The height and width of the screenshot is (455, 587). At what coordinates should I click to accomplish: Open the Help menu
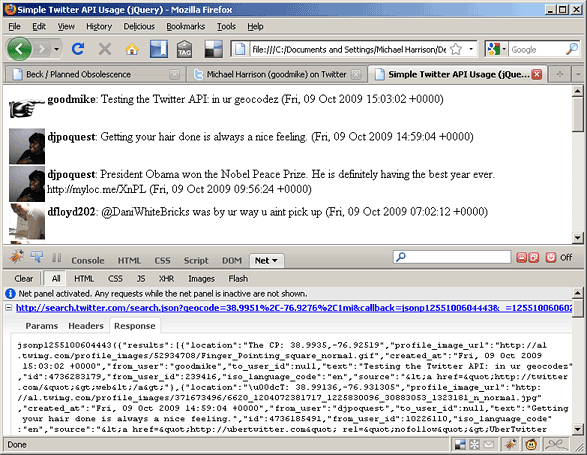(x=255, y=26)
